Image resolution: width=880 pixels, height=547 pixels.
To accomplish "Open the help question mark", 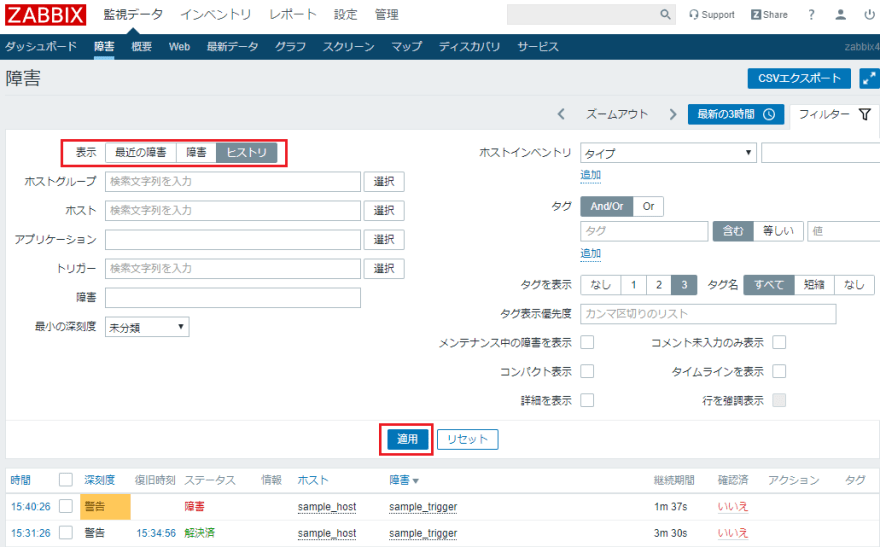I will (811, 15).
